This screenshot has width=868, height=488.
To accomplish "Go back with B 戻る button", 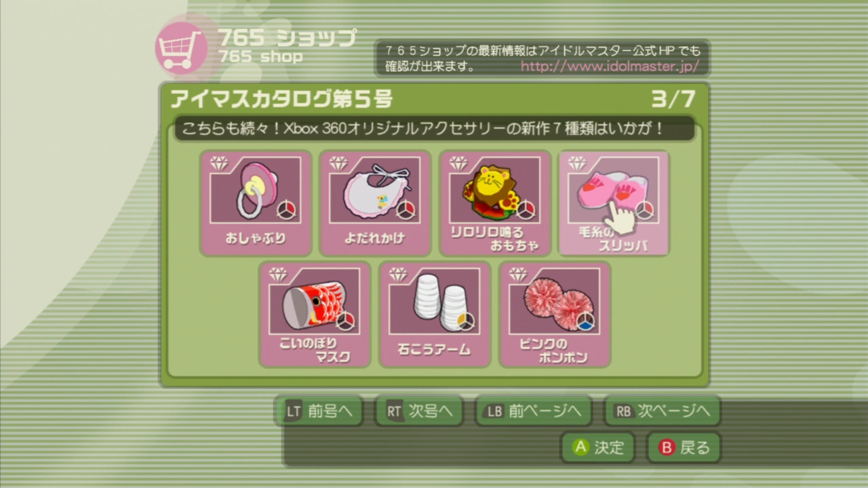I will [684, 447].
